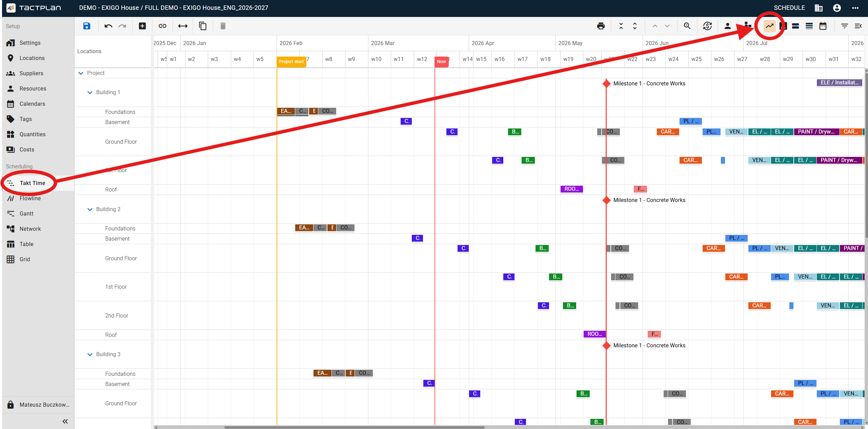Image resolution: width=868 pixels, height=429 pixels.
Task: Copy selection with the duplicate icon
Action: point(203,26)
